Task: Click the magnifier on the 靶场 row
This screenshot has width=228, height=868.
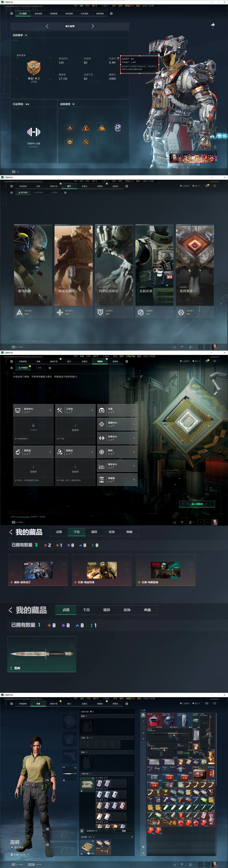Action: [x=134, y=452]
